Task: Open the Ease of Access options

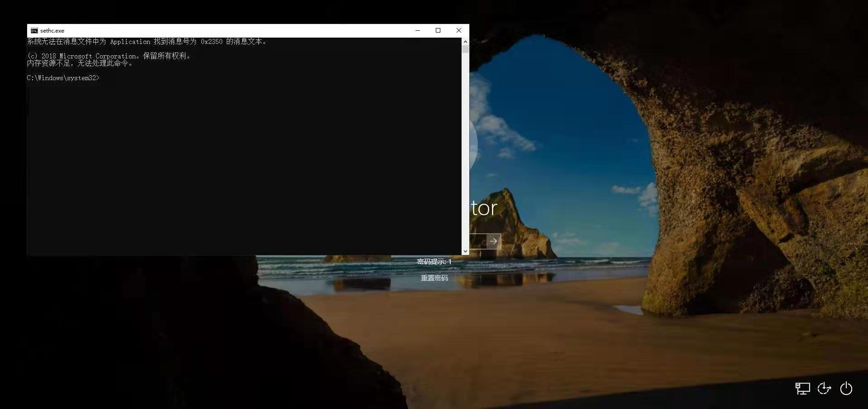Action: [x=824, y=389]
